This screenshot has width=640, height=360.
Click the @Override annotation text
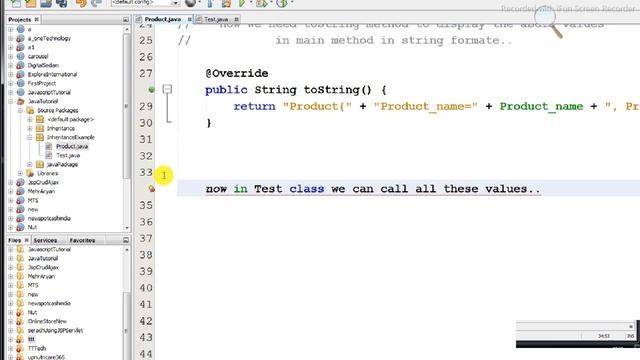[237, 73]
